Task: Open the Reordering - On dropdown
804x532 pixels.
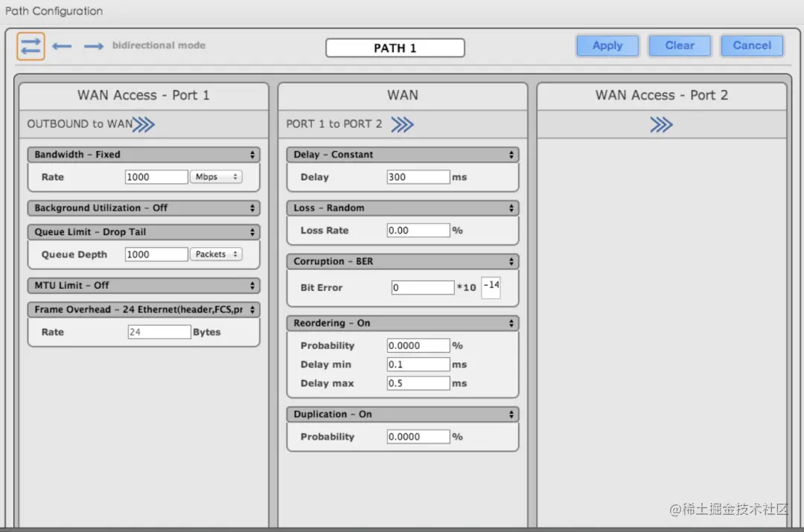Action: click(403, 324)
